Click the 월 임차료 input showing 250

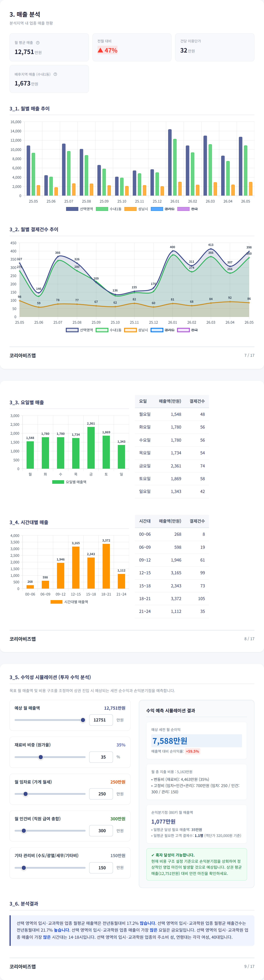(101, 794)
